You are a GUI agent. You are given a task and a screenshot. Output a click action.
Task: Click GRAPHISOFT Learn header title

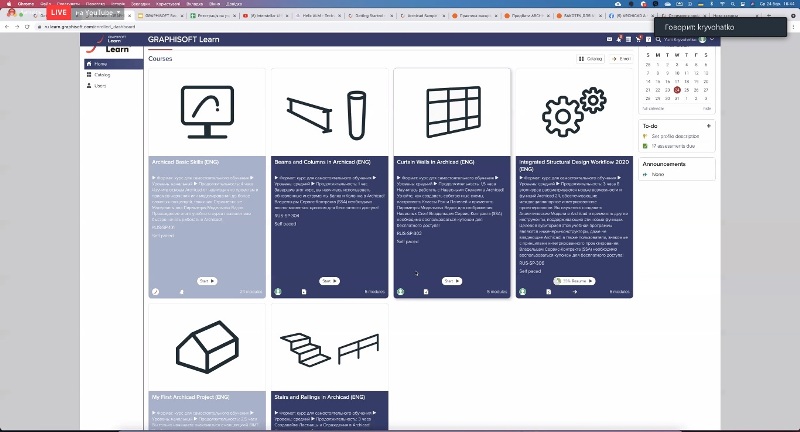(184, 39)
